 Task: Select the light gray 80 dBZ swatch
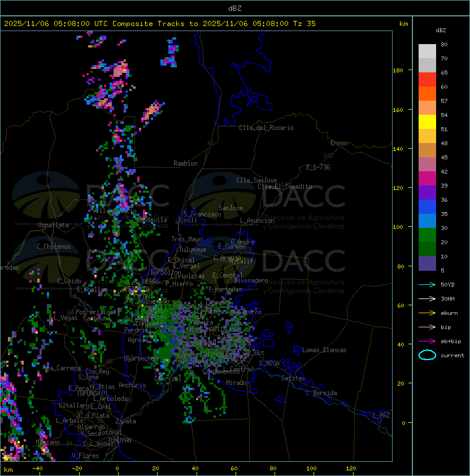tap(427, 51)
